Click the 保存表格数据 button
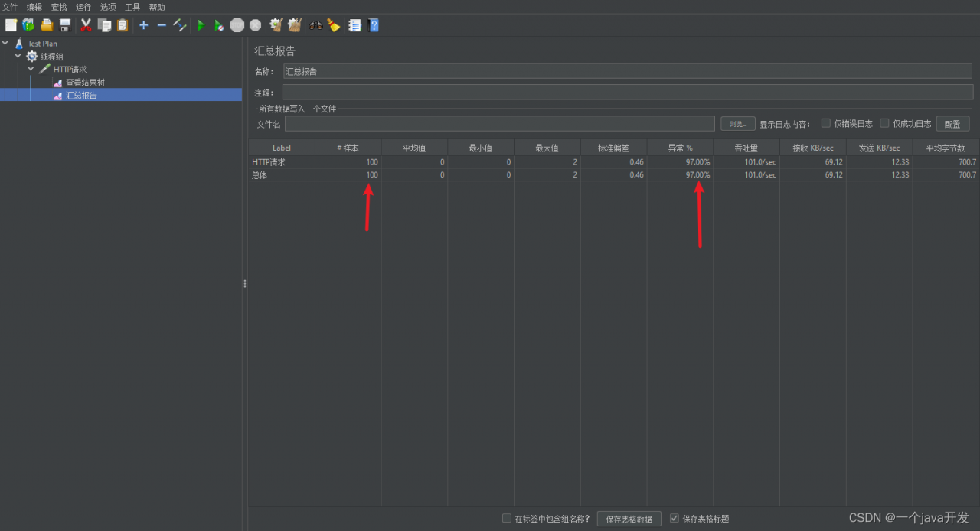Screen dimensions: 980x531 tap(629, 519)
